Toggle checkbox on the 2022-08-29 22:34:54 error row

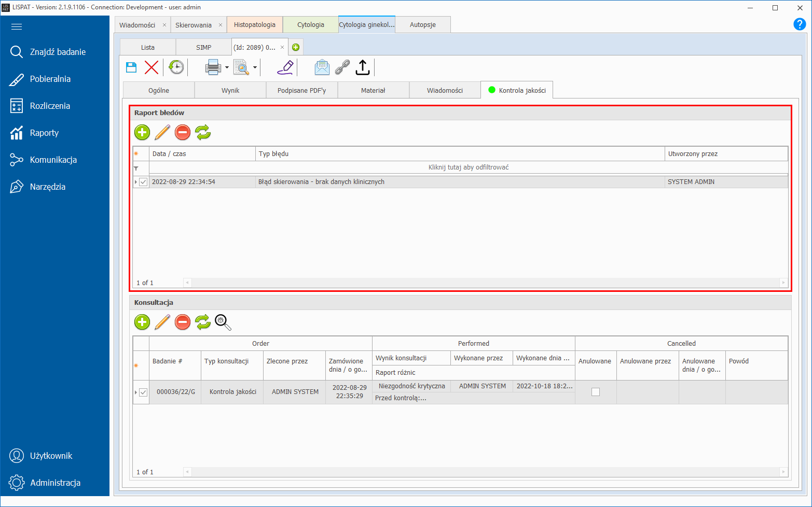pos(143,182)
